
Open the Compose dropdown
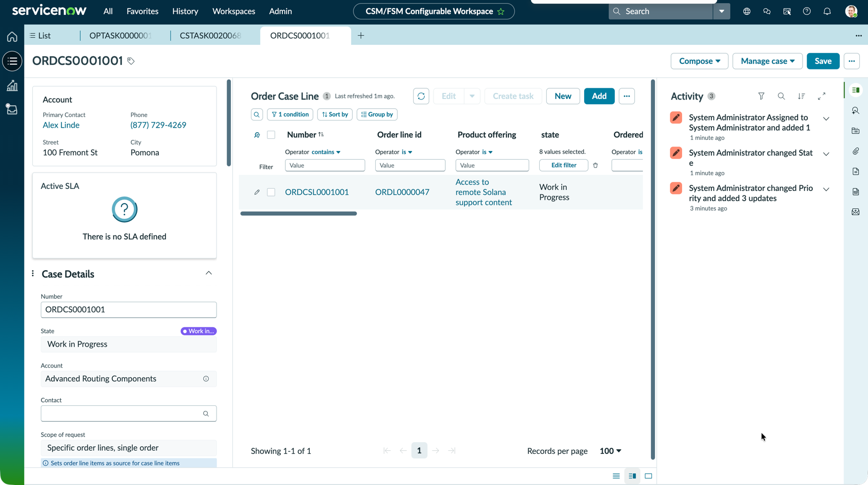pos(699,61)
